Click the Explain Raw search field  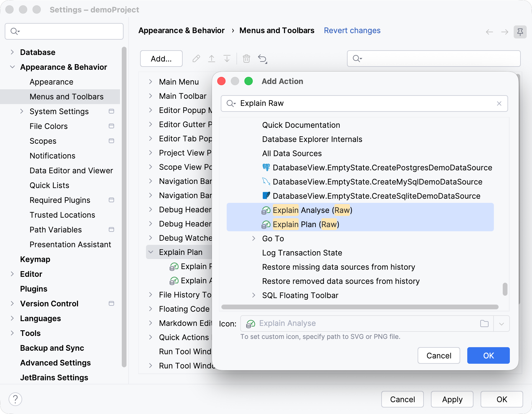tap(364, 103)
